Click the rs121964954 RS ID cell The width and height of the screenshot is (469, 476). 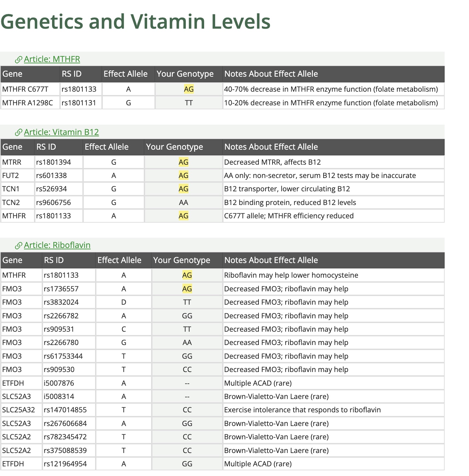click(x=69, y=464)
